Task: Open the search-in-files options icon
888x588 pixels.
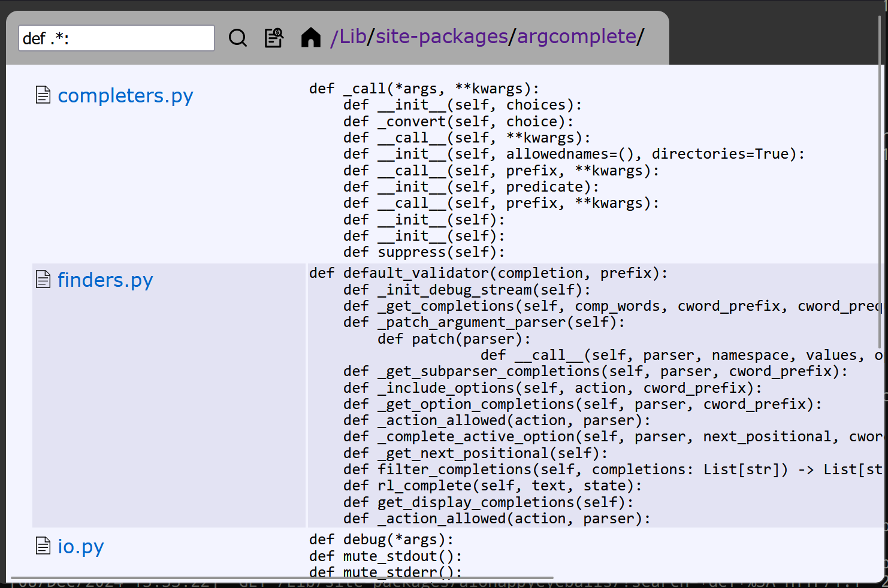Action: pyautogui.click(x=274, y=38)
